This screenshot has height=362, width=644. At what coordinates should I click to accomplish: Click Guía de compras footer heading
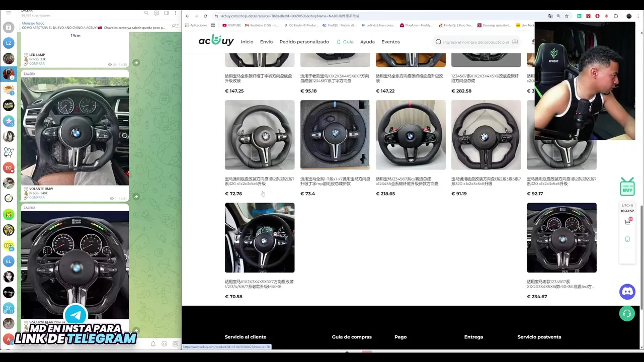tap(352, 337)
